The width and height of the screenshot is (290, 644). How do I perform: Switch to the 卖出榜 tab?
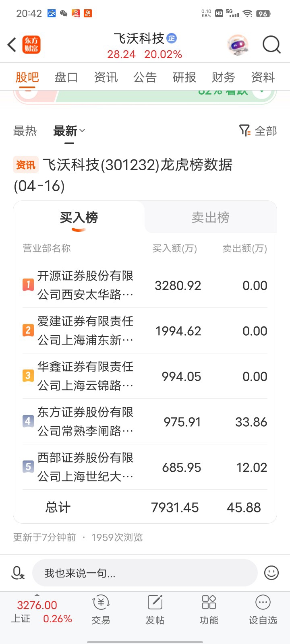point(211,217)
